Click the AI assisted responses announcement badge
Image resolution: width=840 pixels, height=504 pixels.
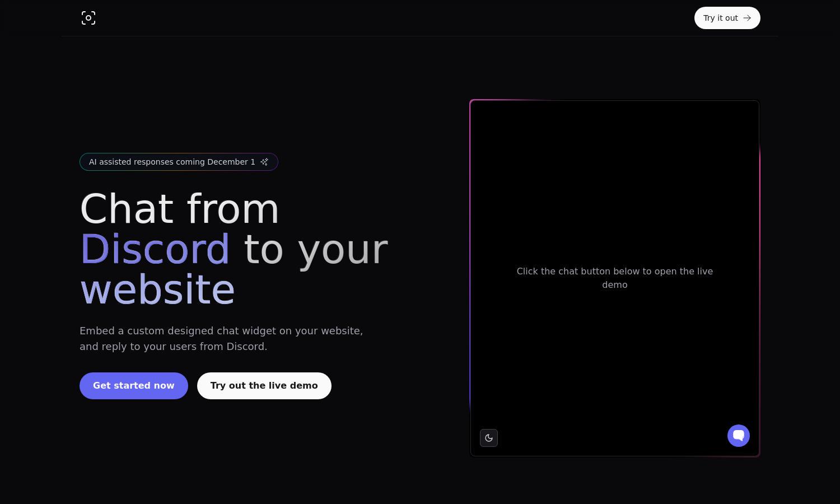click(179, 162)
